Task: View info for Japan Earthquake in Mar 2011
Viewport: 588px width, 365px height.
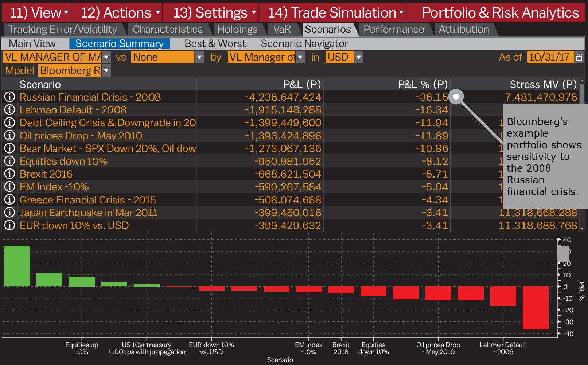Action: point(9,212)
